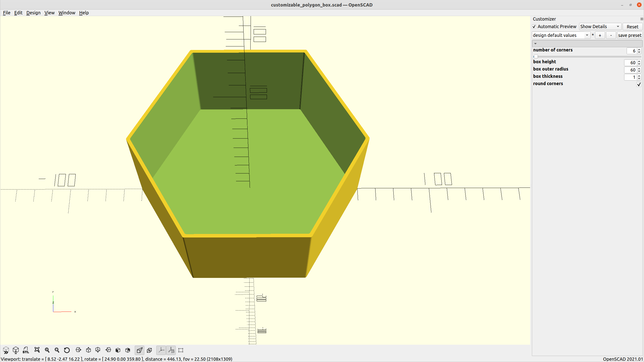Click the save preset button
Image resolution: width=644 pixels, height=362 pixels.
[630, 35]
